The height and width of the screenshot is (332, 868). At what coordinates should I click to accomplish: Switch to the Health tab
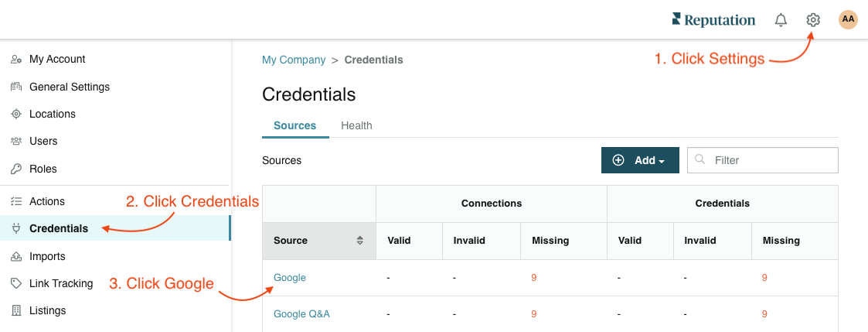(356, 126)
